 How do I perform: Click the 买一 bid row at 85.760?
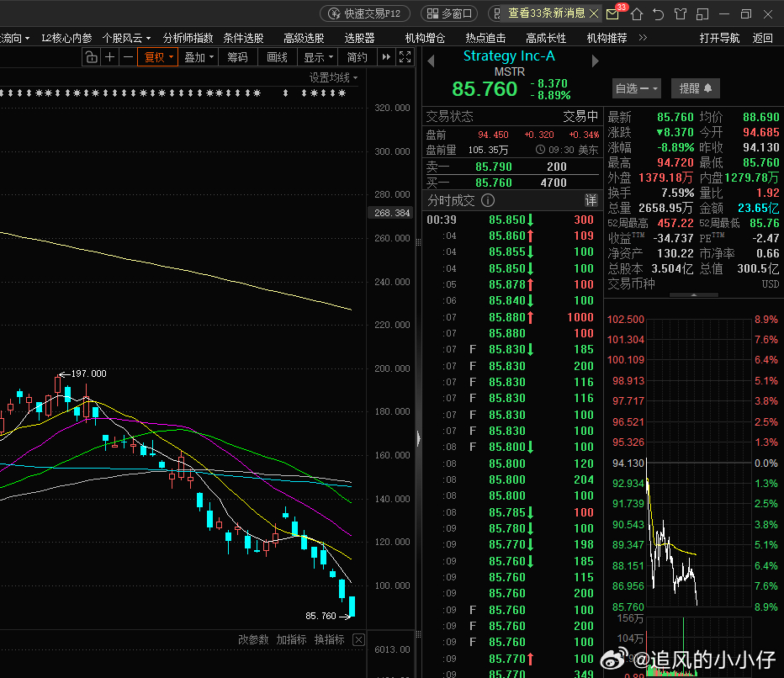click(x=511, y=183)
